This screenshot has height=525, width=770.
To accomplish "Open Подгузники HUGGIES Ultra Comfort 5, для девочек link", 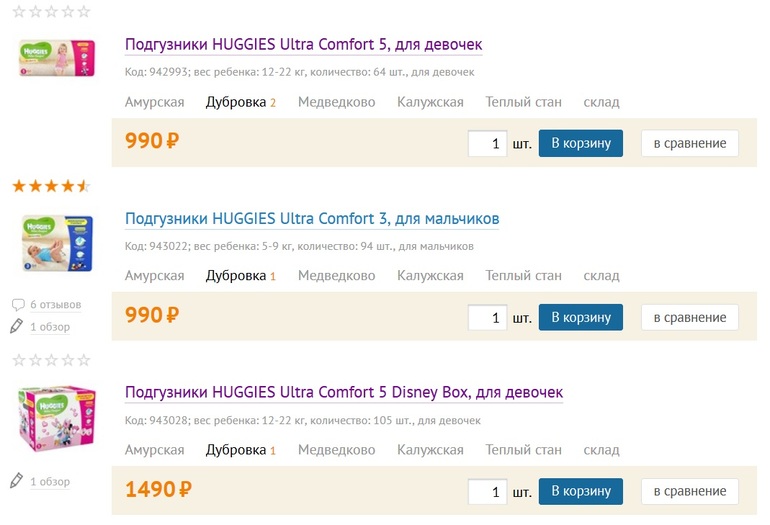I will tap(304, 45).
